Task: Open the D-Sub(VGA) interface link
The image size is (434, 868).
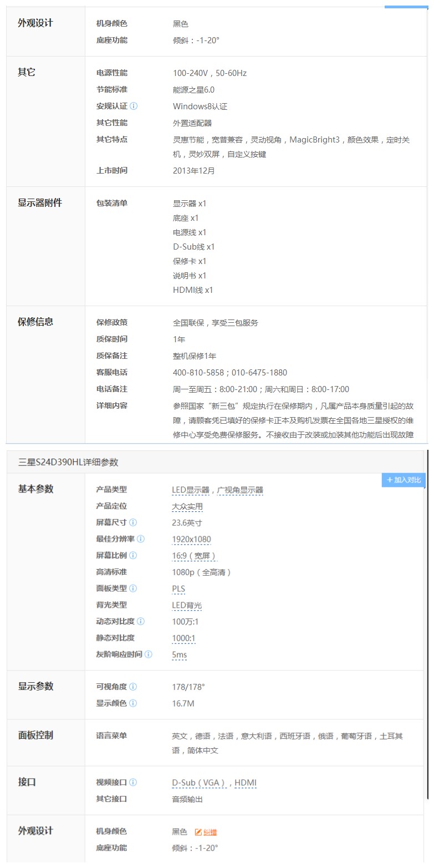Action: coord(199,783)
